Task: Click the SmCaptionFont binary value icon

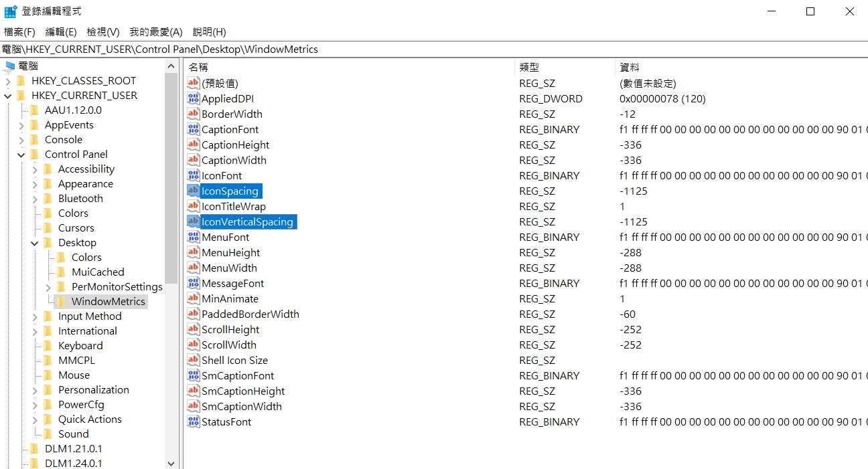Action: point(193,375)
